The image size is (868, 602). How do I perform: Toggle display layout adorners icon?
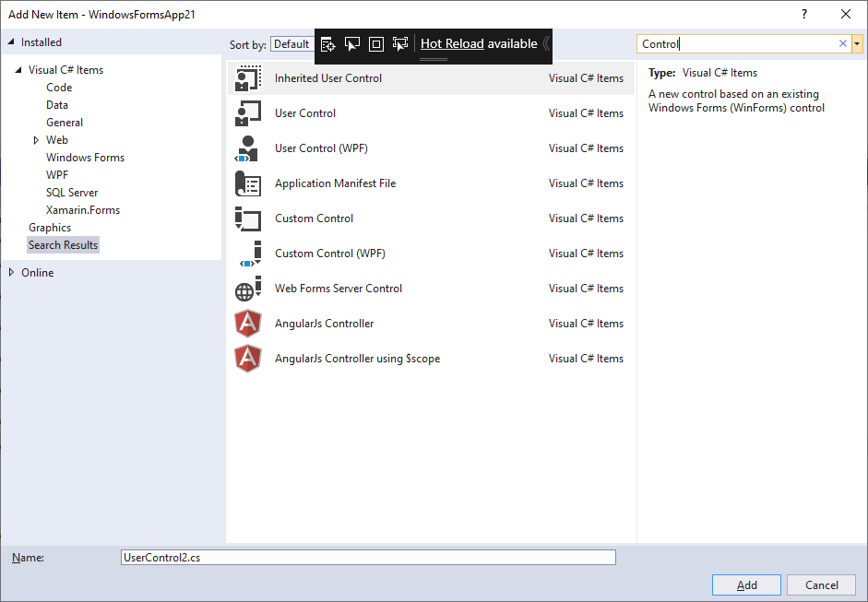[x=375, y=44]
